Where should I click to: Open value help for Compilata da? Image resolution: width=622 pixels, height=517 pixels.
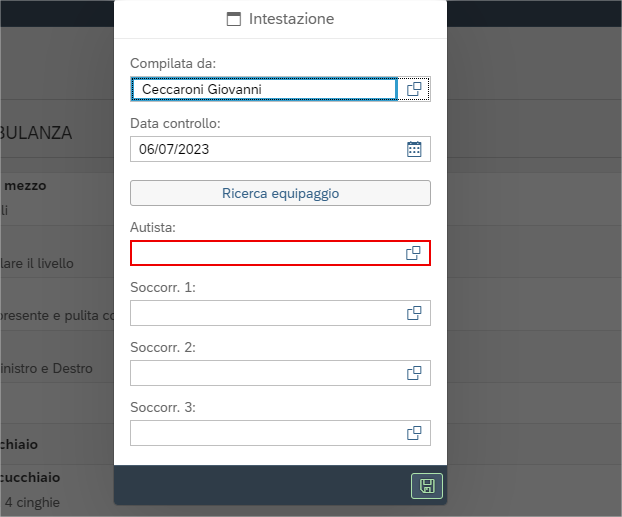pyautogui.click(x=414, y=89)
